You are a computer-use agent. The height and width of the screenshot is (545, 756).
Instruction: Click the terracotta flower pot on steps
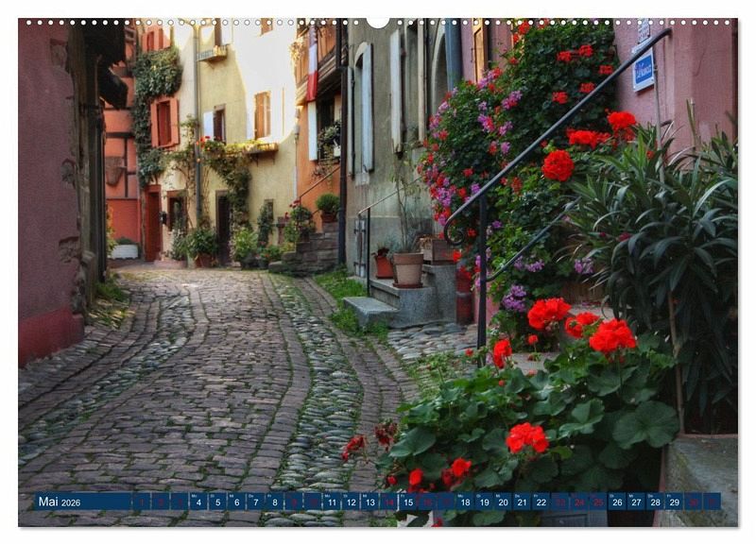[x=408, y=268]
